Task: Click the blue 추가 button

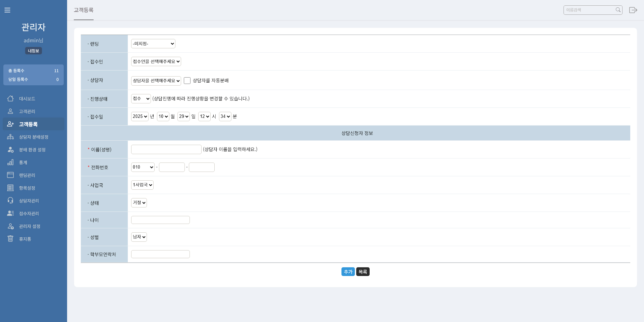Action: (x=348, y=272)
